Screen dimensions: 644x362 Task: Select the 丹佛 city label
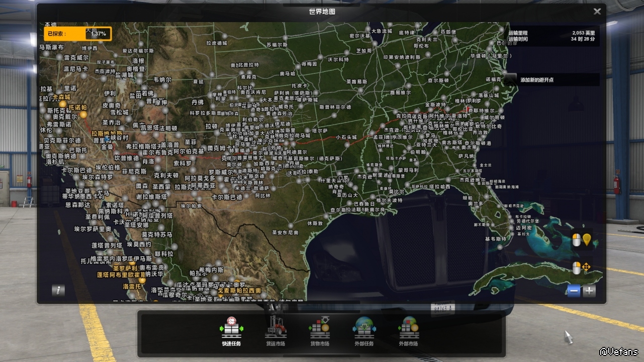(x=198, y=102)
